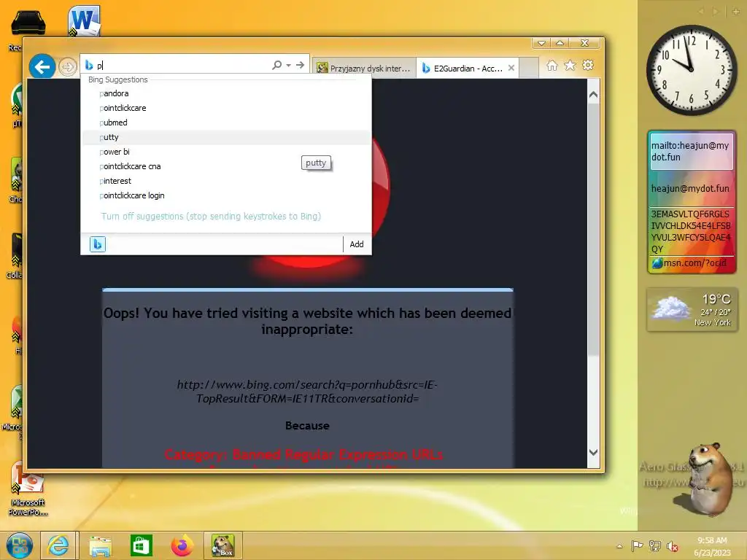Choose the putty suggestion
This screenshot has width=747, height=560.
pyautogui.click(x=226, y=137)
